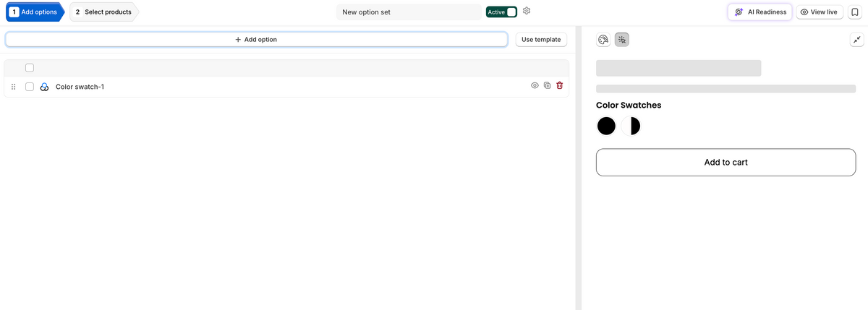Hide Color swatch-1 using eye icon
The height and width of the screenshot is (310, 868).
point(535,85)
